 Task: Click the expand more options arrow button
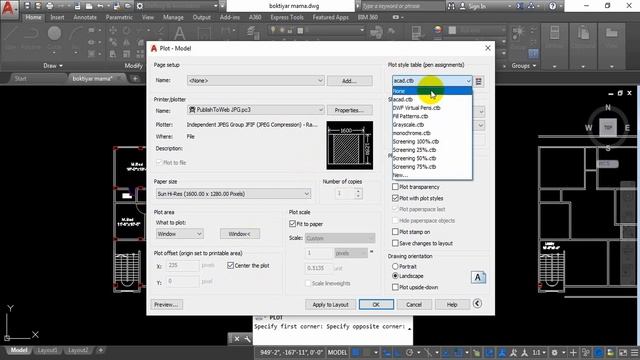(x=477, y=303)
